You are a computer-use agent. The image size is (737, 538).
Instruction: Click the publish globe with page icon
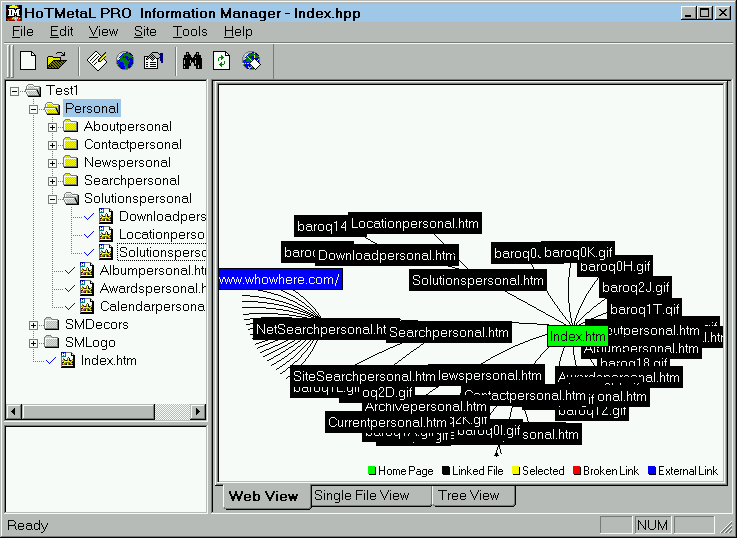251,61
